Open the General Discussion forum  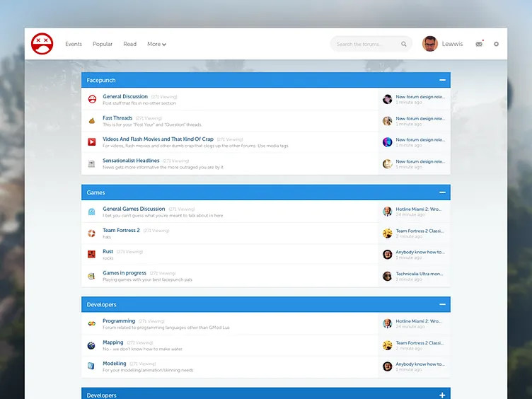125,96
